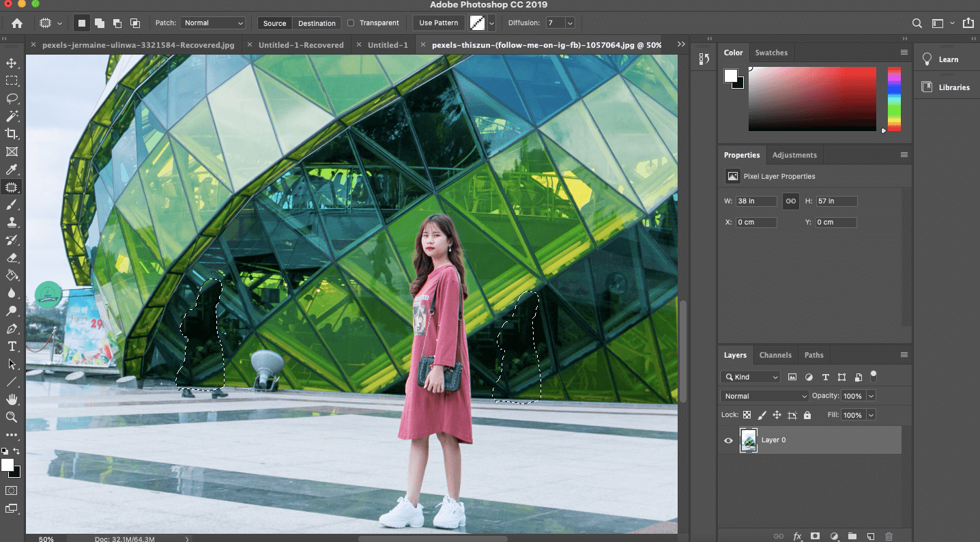The image size is (980, 542).
Task: Enable the Transparent checkbox
Action: click(x=351, y=23)
